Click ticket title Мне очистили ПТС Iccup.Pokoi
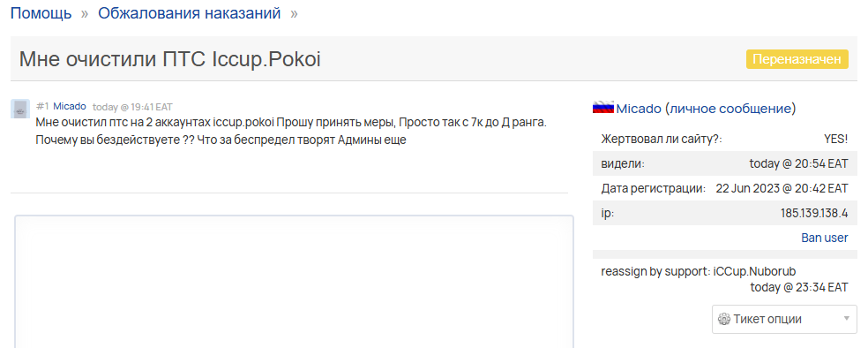Screen dimensions: 868x348 (170, 59)
